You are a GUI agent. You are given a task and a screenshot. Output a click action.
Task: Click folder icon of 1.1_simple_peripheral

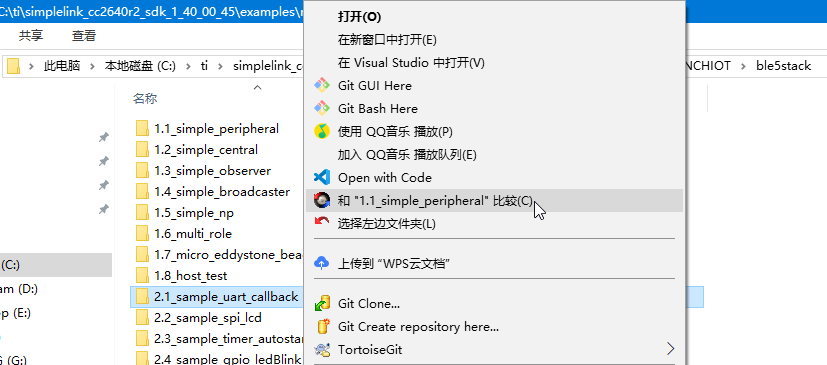click(x=142, y=129)
